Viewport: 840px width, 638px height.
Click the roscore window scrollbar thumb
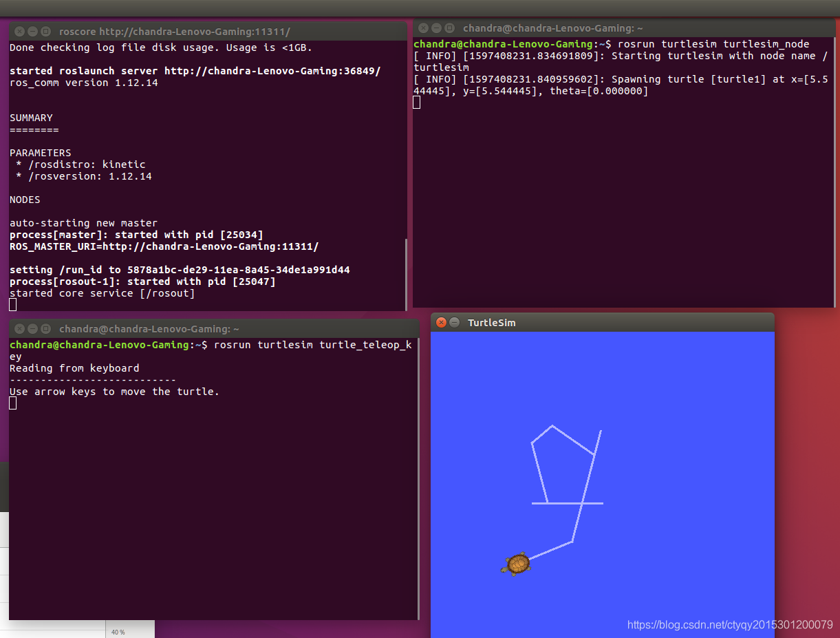tap(405, 274)
